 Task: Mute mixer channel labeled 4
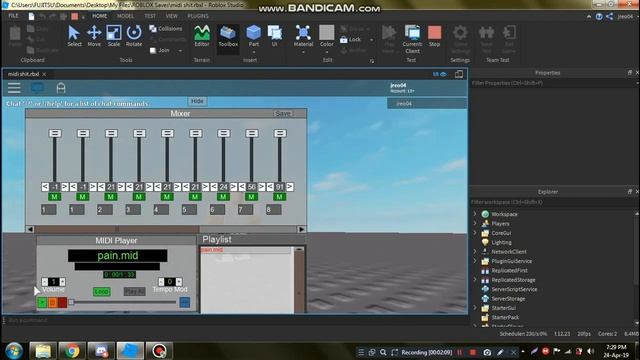pos(167,197)
